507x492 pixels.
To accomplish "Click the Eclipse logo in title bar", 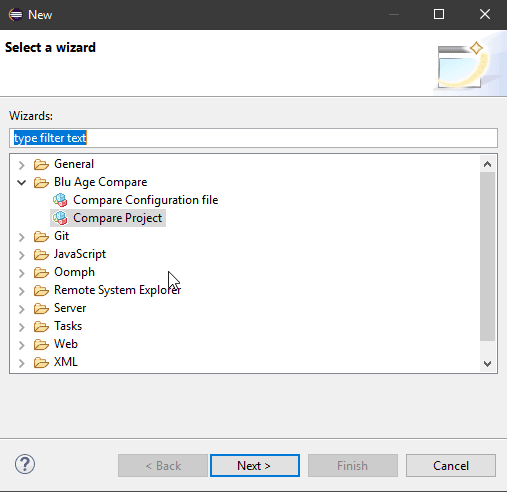I will pyautogui.click(x=15, y=15).
